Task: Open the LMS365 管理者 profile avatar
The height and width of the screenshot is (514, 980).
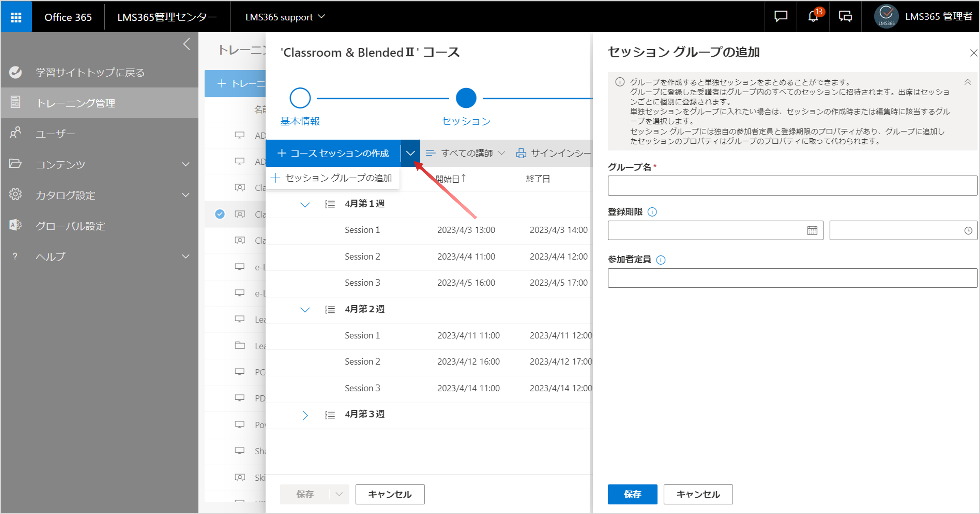Action: point(886,16)
